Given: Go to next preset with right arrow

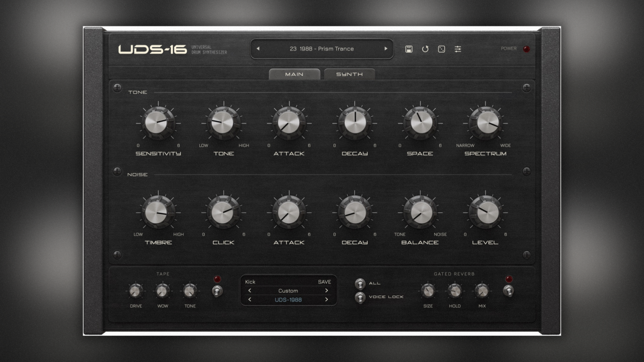Looking at the screenshot, I should coord(386,49).
